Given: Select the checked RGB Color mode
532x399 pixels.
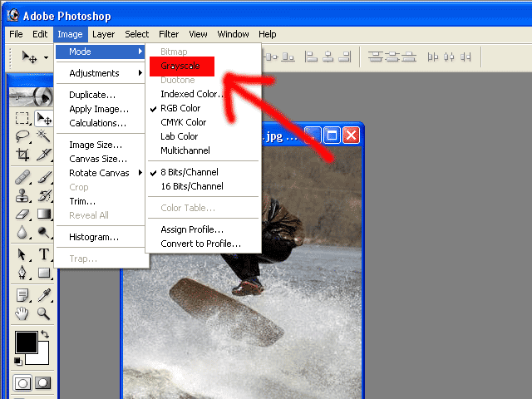Looking at the screenshot, I should [x=180, y=108].
